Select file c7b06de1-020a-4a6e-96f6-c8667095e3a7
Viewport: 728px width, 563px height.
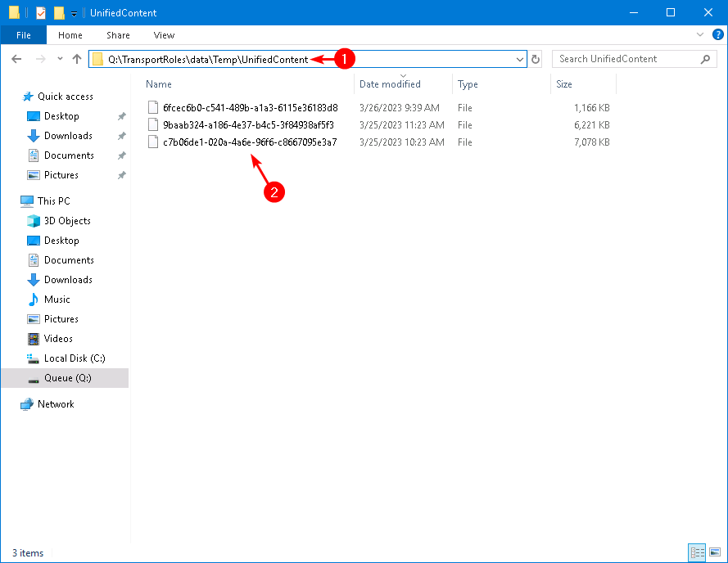click(250, 142)
